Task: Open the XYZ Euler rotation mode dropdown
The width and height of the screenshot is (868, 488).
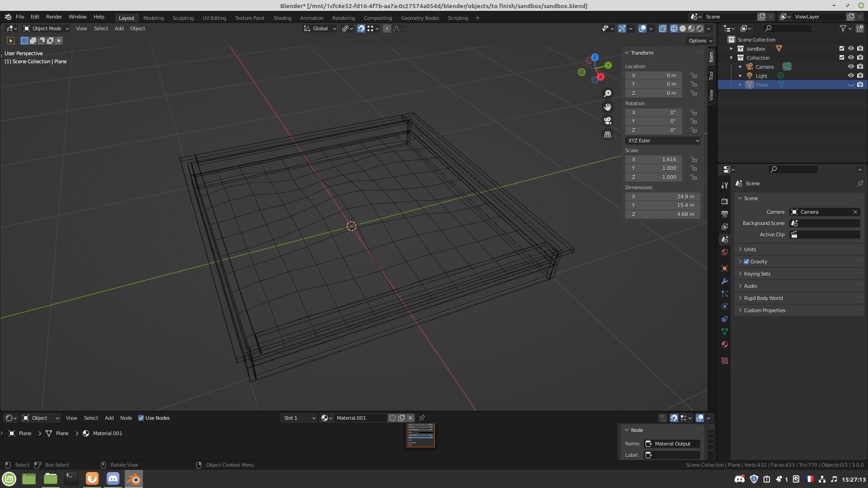Action: [662, 141]
